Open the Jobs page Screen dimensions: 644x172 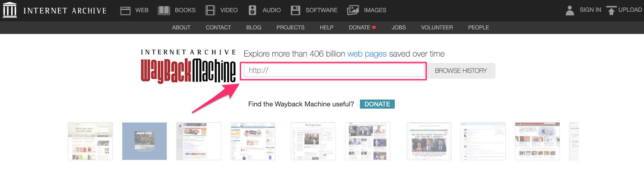[399, 28]
